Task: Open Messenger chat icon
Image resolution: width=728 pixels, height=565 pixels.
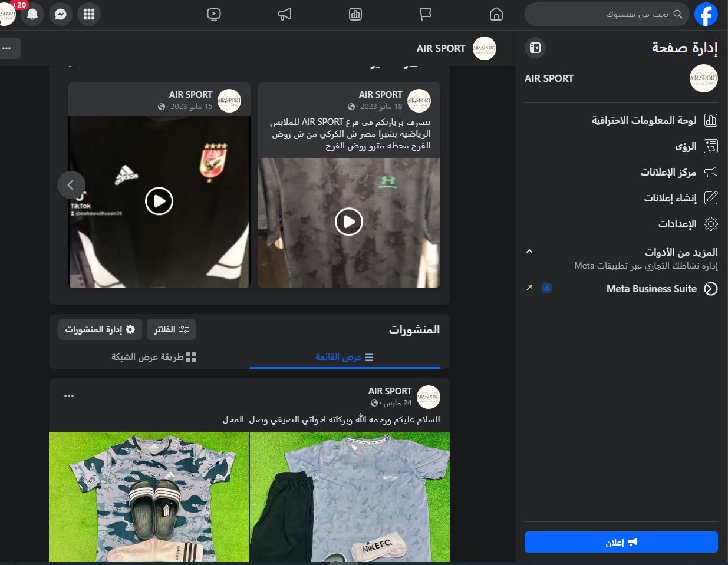Action: 61,14
